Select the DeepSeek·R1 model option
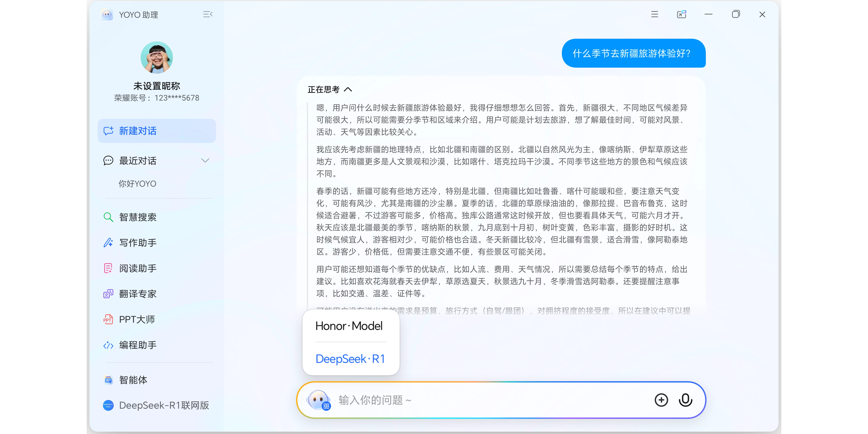The width and height of the screenshot is (868, 434). point(350,359)
